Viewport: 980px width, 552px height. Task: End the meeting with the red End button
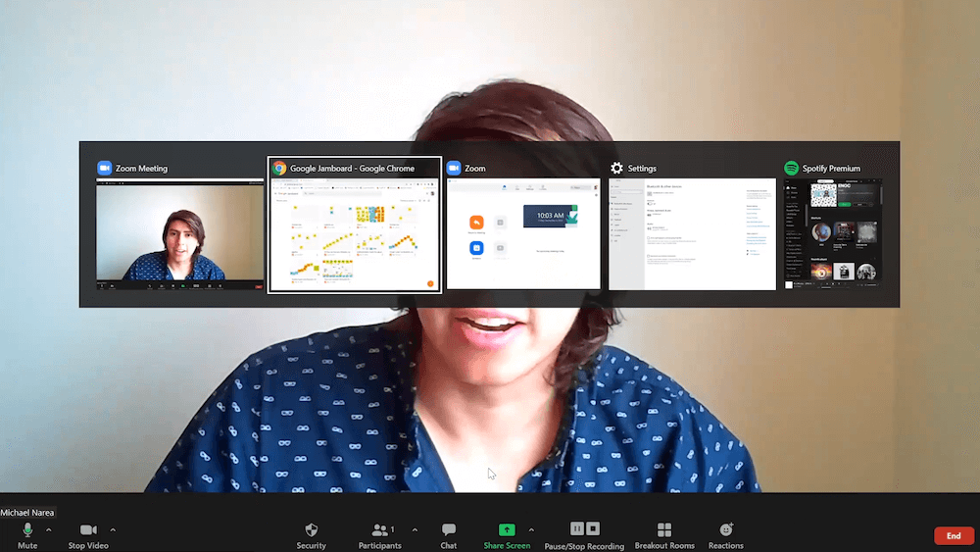954,535
